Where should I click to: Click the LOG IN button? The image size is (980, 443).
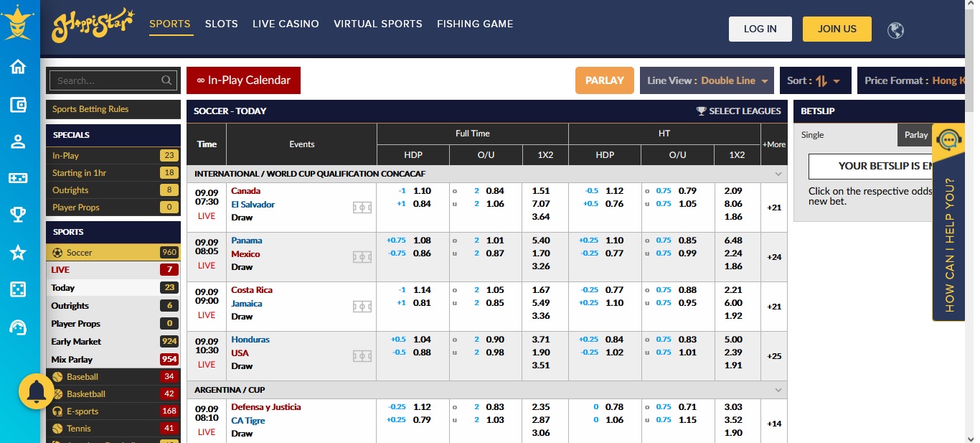tap(760, 29)
